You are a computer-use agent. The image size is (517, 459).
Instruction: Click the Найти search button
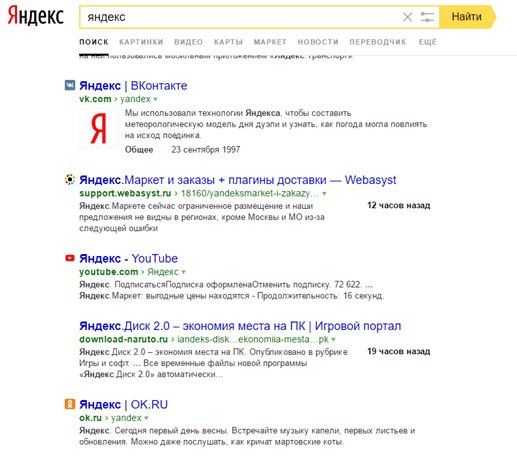click(x=467, y=17)
